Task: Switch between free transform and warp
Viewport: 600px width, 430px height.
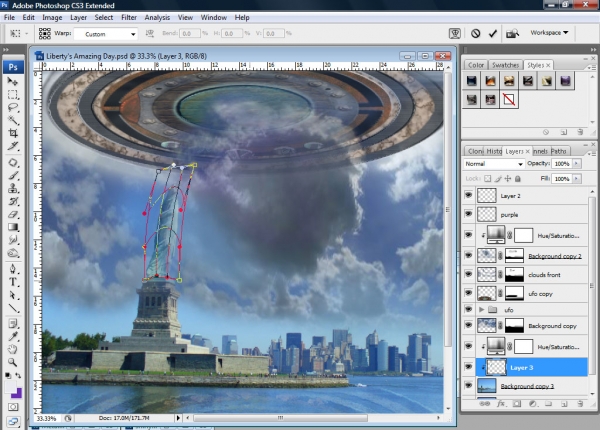Action: click(x=455, y=34)
